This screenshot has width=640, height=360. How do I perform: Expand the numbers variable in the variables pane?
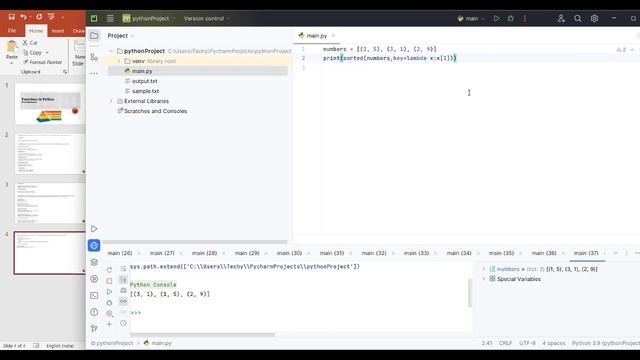(x=484, y=269)
